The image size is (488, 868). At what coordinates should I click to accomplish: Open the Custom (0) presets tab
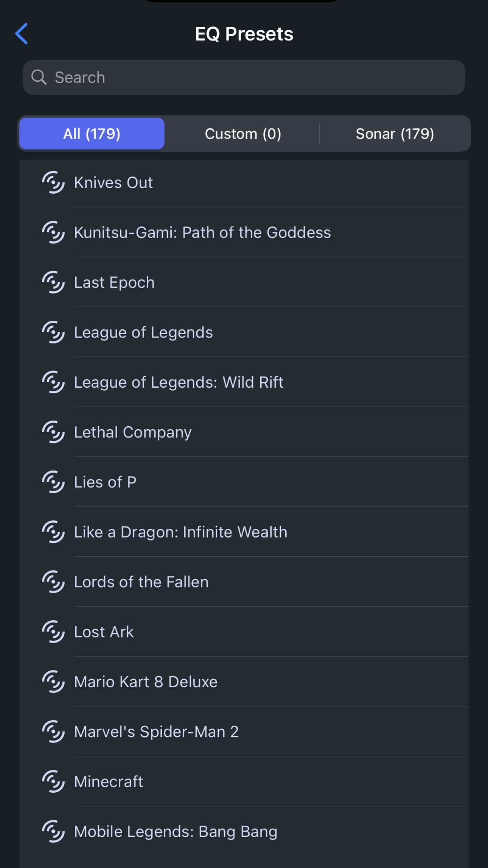[243, 134]
